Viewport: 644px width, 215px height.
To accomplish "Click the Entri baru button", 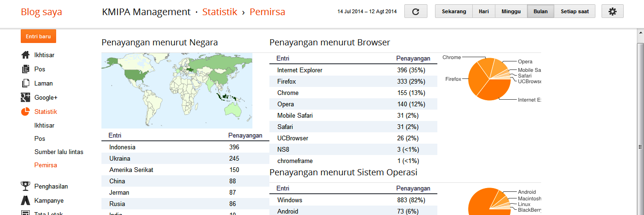I will pyautogui.click(x=38, y=36).
